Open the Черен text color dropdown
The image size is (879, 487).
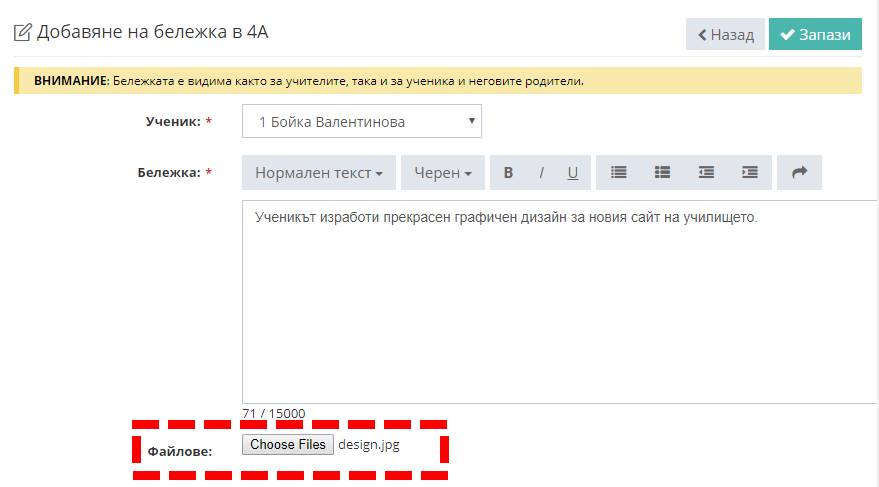point(442,173)
